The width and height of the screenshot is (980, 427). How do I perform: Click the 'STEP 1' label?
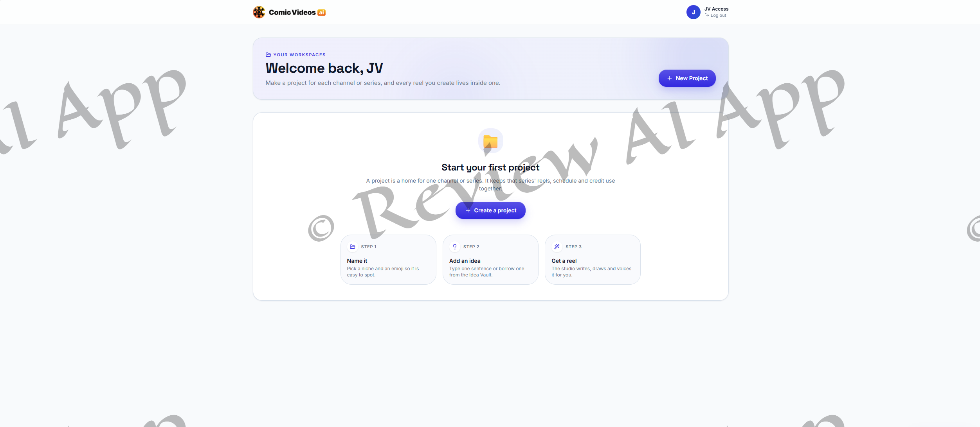368,247
